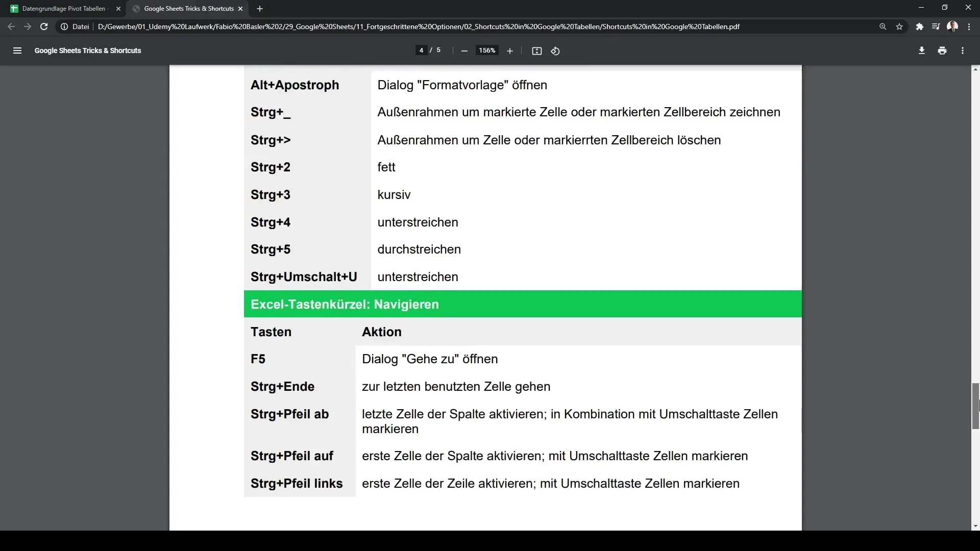Open the browser profile avatar
Viewport: 980px width, 551px height.
click(952, 27)
